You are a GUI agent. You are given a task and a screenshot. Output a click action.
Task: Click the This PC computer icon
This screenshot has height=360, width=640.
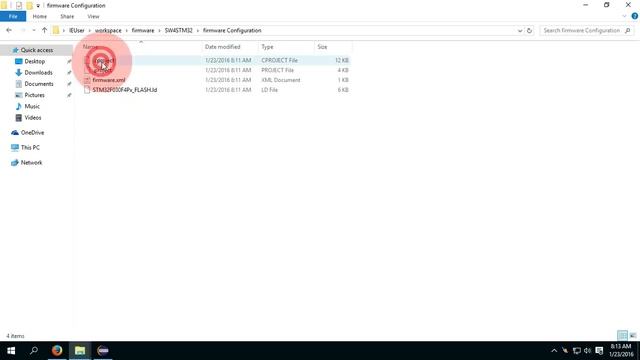point(15,147)
